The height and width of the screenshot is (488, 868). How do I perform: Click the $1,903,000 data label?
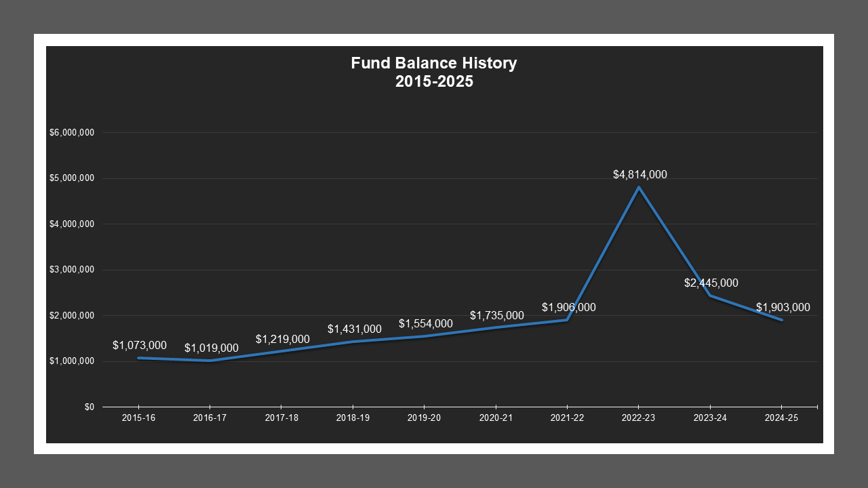[783, 308]
